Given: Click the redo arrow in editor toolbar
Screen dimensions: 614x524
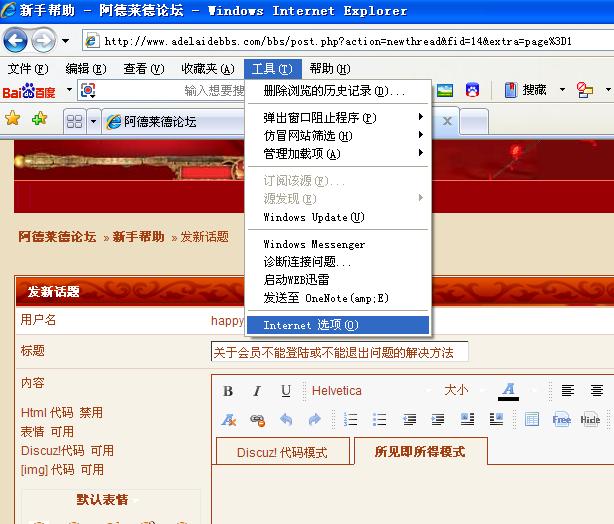Looking at the screenshot, I should tap(314, 420).
